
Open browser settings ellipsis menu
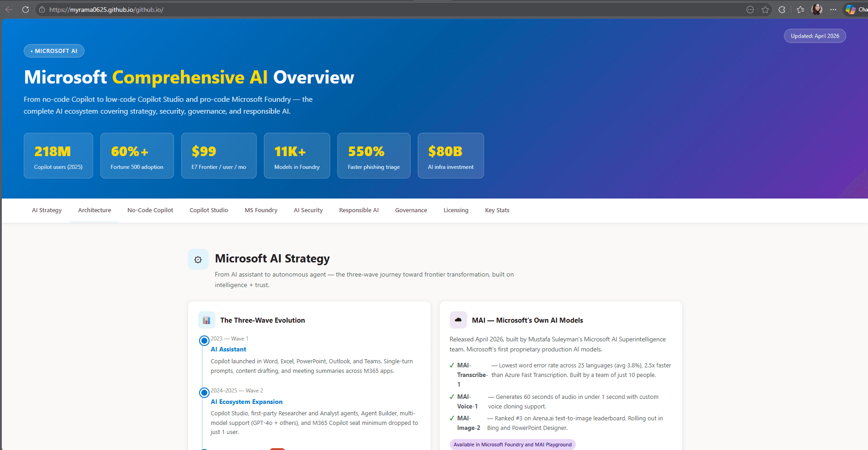[833, 10]
